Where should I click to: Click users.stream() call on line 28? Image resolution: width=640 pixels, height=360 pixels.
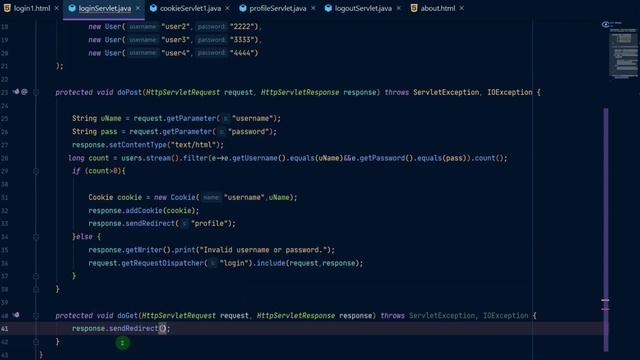150,158
